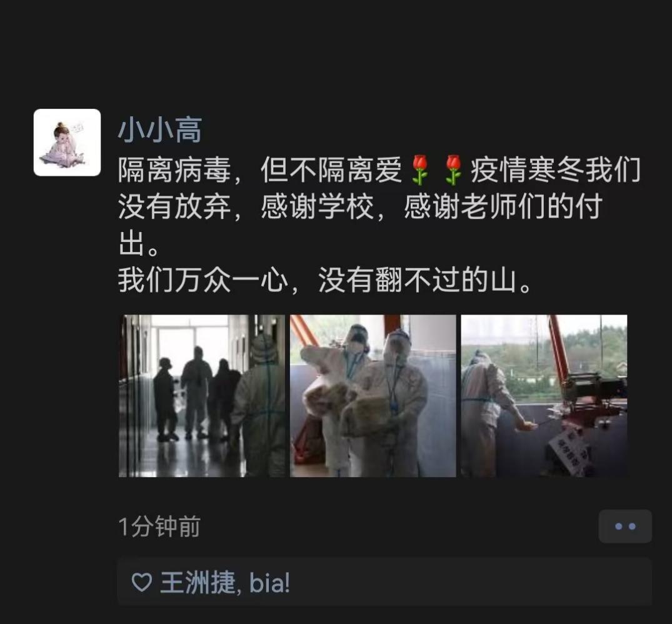Screen dimensions: 672x624
Task: Open 王洲捷 profile from likes list
Action: [198, 583]
